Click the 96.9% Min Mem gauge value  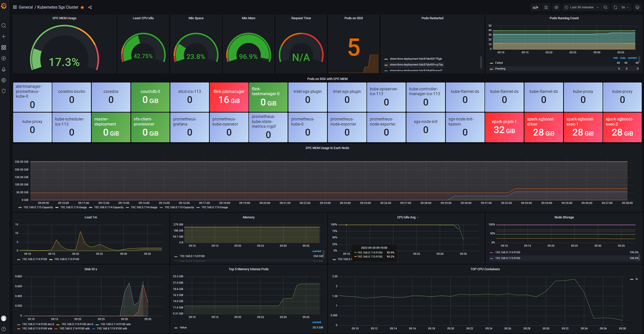click(249, 57)
